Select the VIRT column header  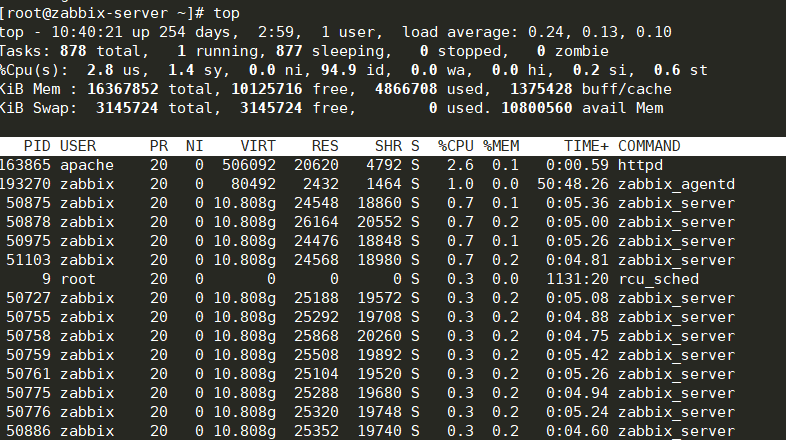click(258, 146)
